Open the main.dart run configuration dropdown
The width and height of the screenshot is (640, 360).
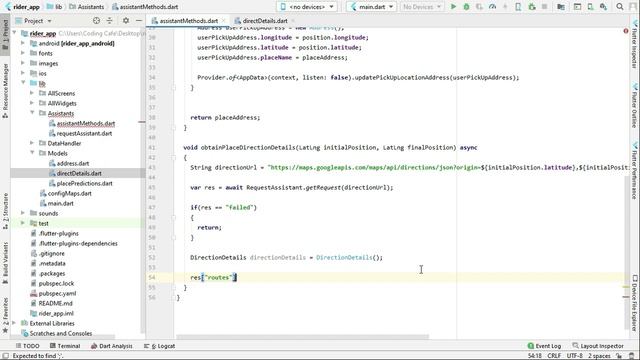click(x=371, y=7)
